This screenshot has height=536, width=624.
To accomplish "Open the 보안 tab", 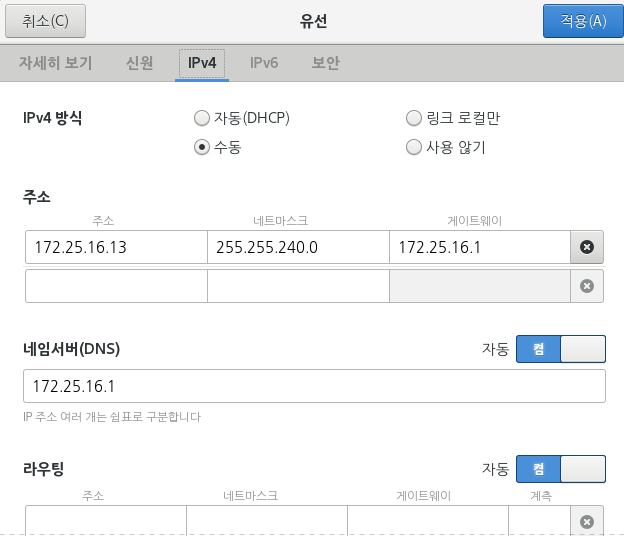I will pos(326,63).
